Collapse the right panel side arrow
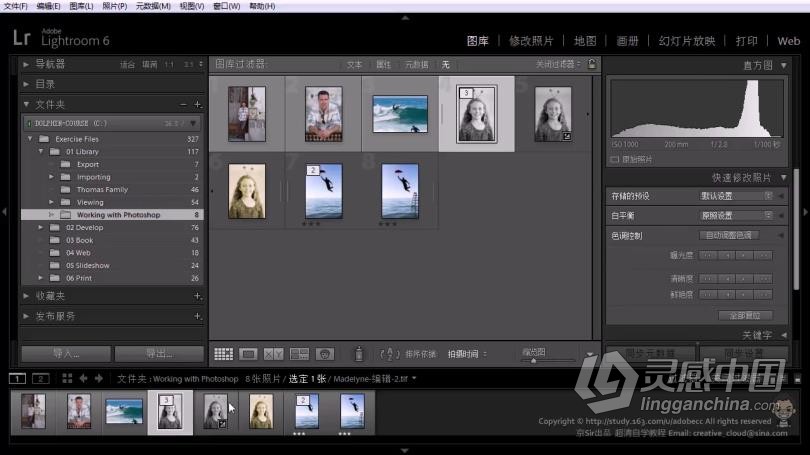This screenshot has height=455, width=810. click(x=805, y=212)
